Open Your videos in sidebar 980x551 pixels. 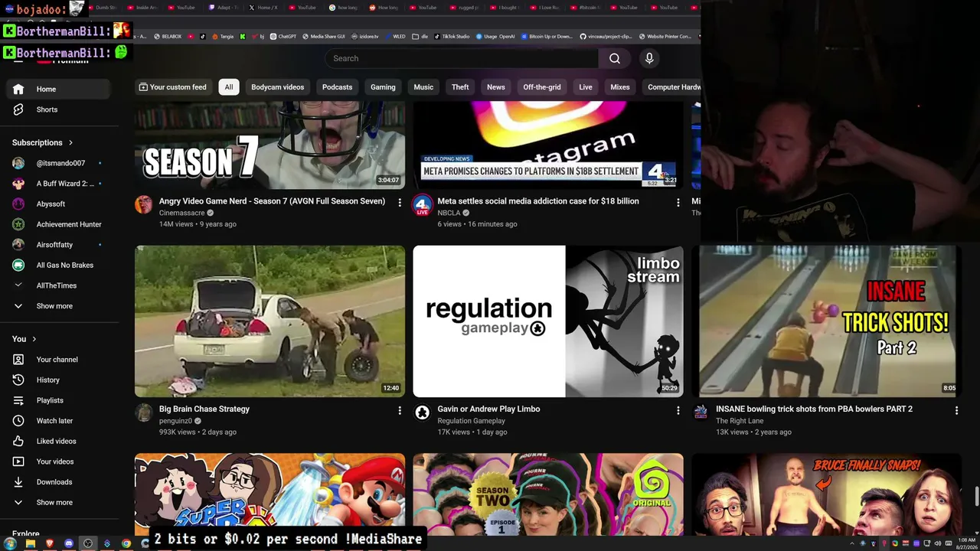click(59, 461)
